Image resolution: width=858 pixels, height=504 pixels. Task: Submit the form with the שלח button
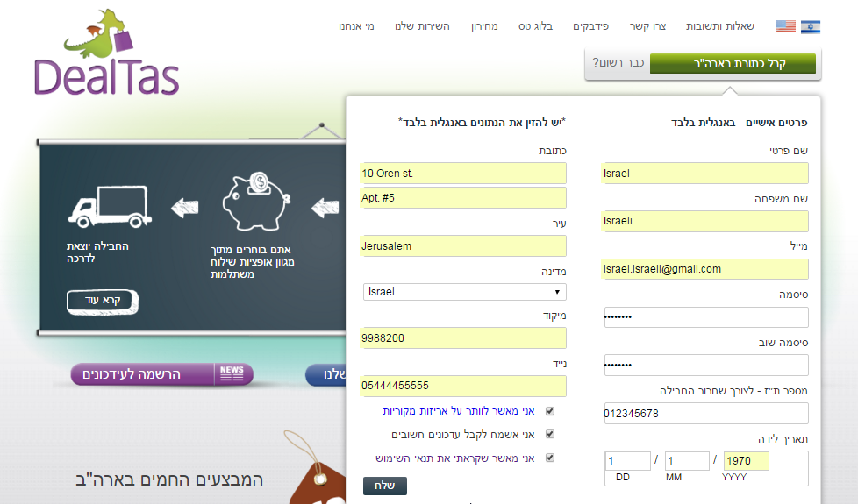click(x=384, y=486)
